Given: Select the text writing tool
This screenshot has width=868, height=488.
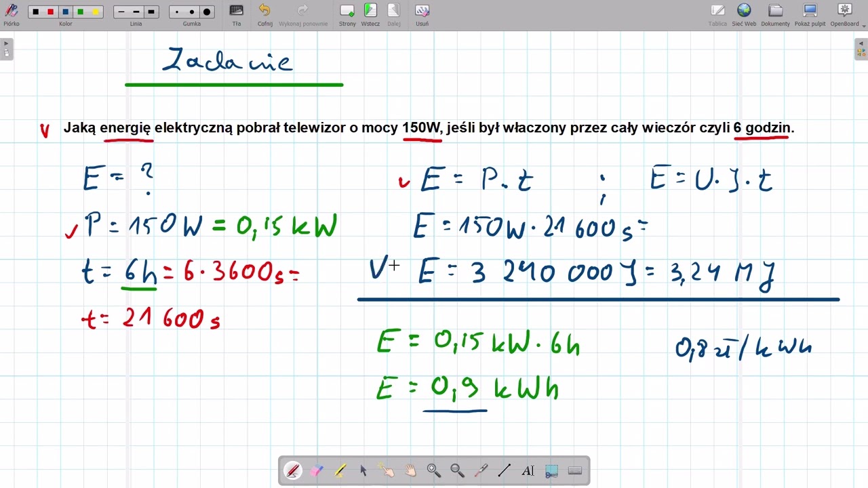Looking at the screenshot, I should coord(528,470).
